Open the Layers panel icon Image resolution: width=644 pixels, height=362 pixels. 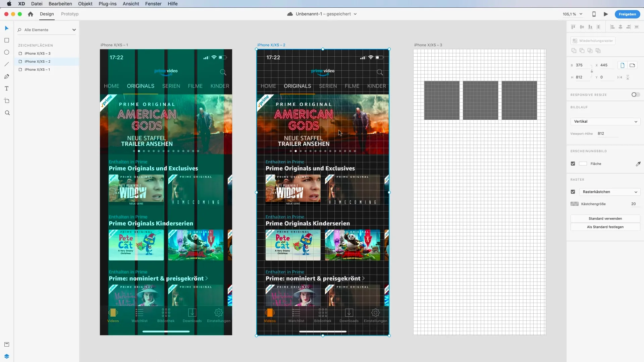coord(7,356)
